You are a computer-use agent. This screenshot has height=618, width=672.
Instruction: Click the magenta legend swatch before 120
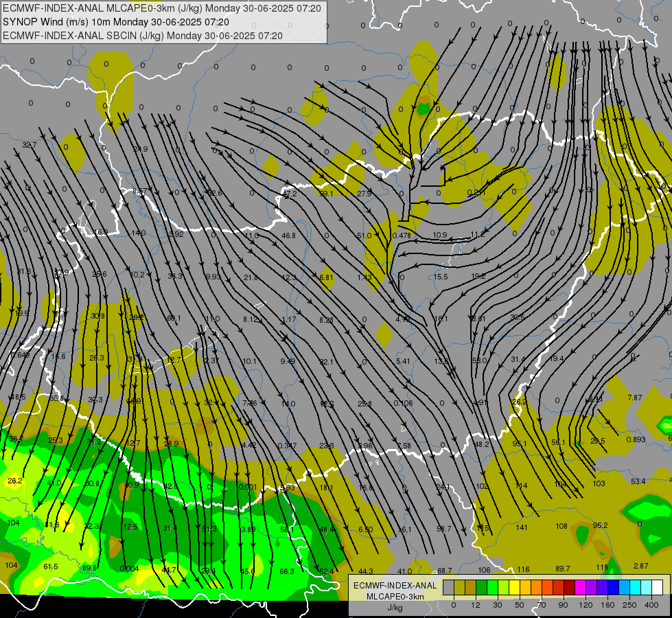[581, 587]
